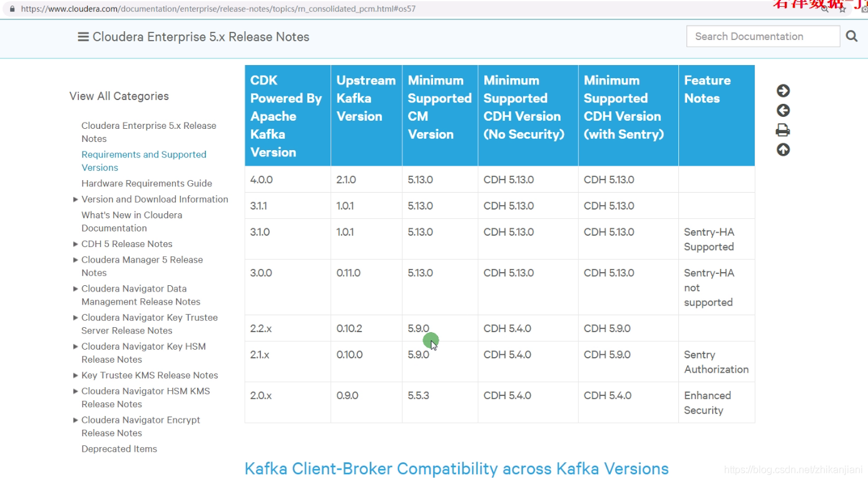Expand Cloudera Navigator Encrypt Release Notes
This screenshot has height=481, width=868.
tap(76, 420)
